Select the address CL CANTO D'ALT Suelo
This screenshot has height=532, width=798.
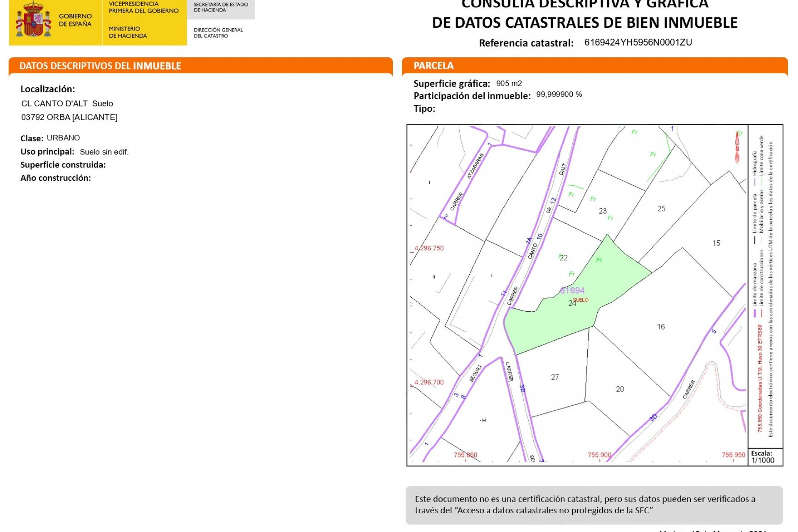[x=67, y=103]
